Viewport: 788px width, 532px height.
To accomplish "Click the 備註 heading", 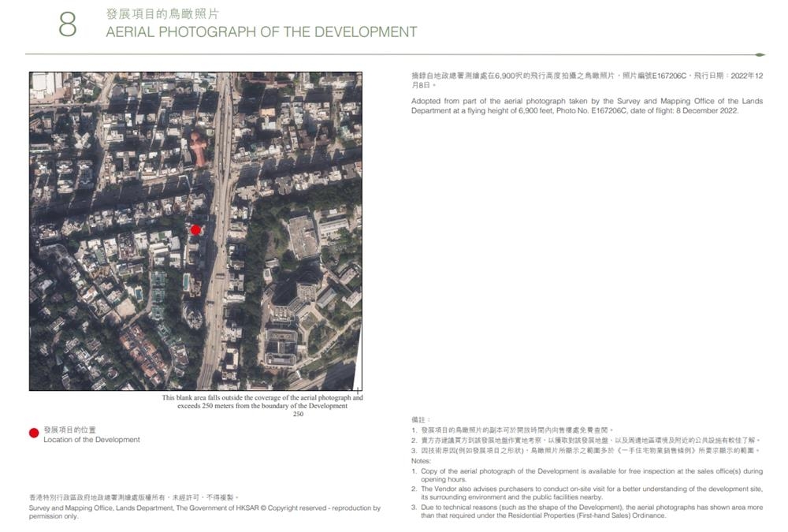I will (420, 419).
